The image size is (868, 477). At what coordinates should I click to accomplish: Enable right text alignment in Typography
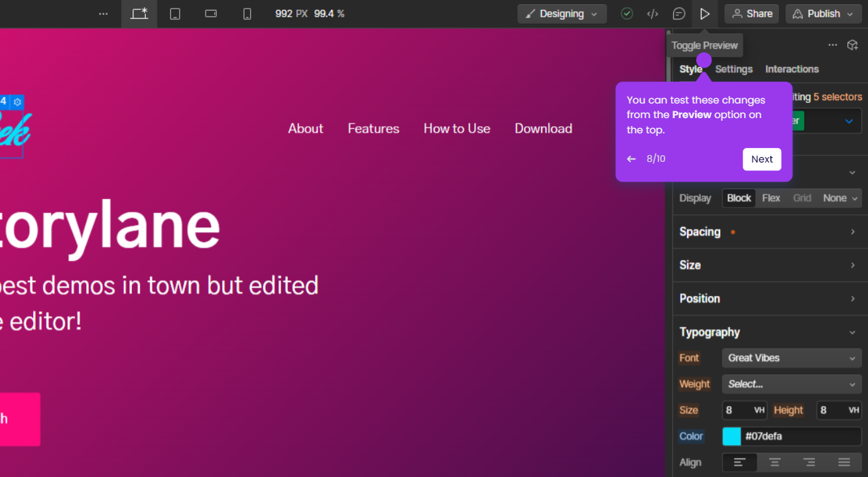click(x=808, y=462)
